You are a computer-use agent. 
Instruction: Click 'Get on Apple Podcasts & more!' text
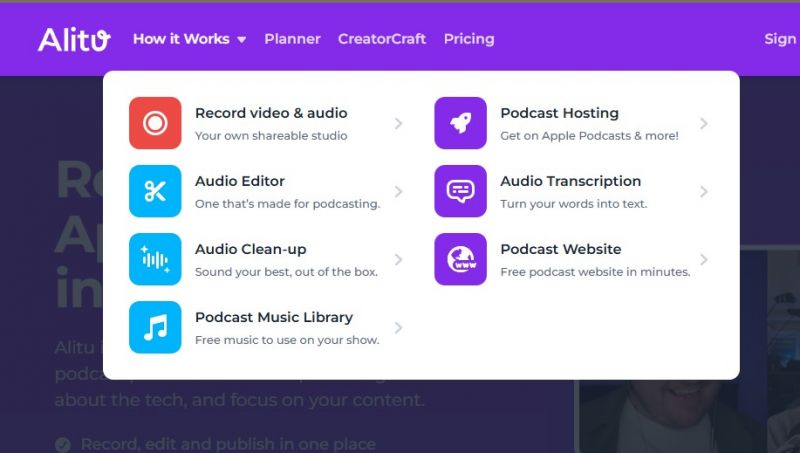click(589, 136)
